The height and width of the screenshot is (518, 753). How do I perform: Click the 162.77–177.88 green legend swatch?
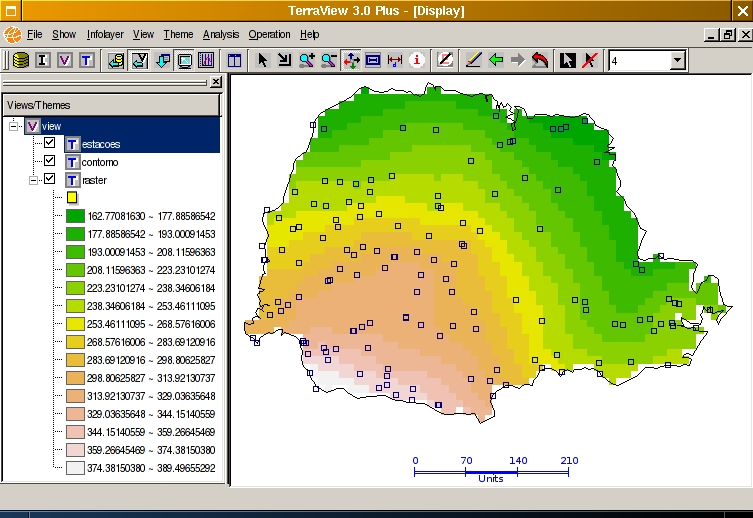(x=75, y=215)
